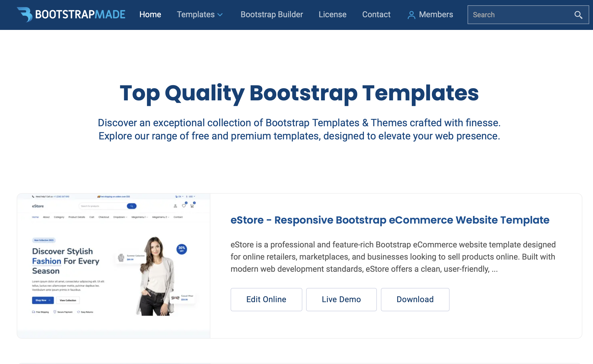Expand the Templates dropdown chevron
Screen dimensions: 593x364
point(220,15)
